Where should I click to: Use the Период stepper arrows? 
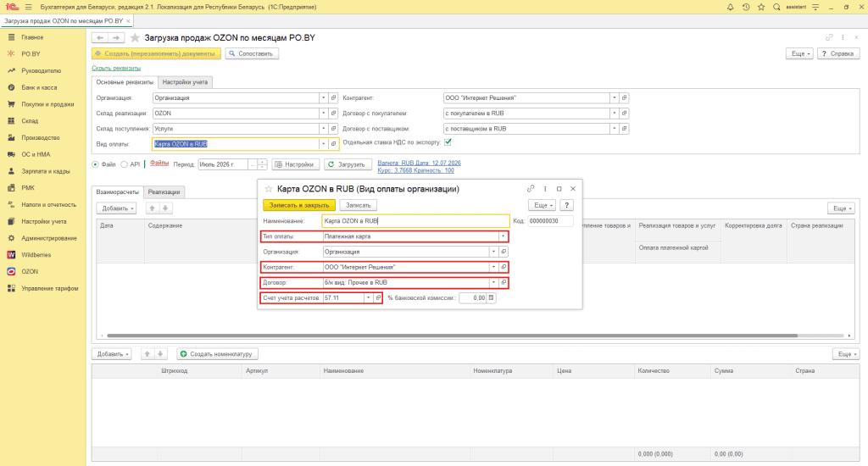263,164
